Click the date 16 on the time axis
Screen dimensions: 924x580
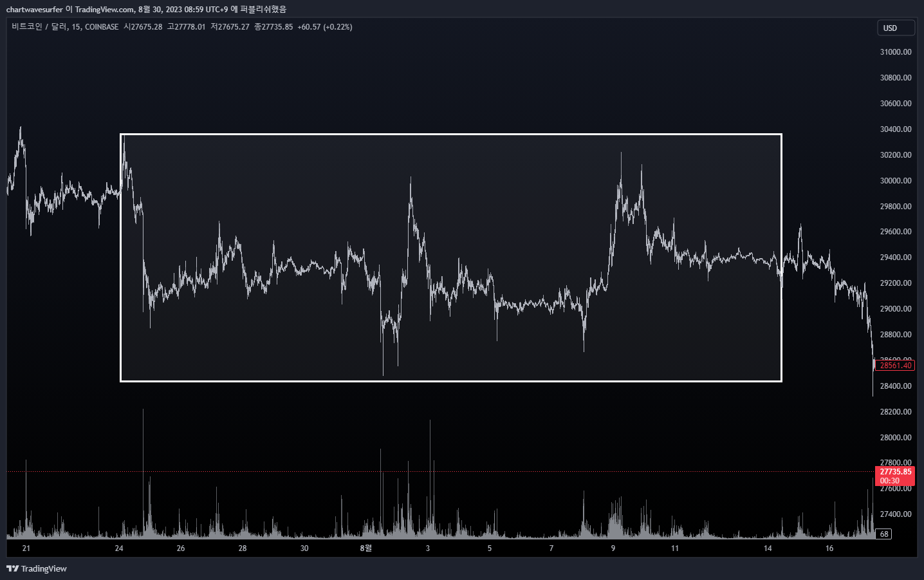coord(829,548)
